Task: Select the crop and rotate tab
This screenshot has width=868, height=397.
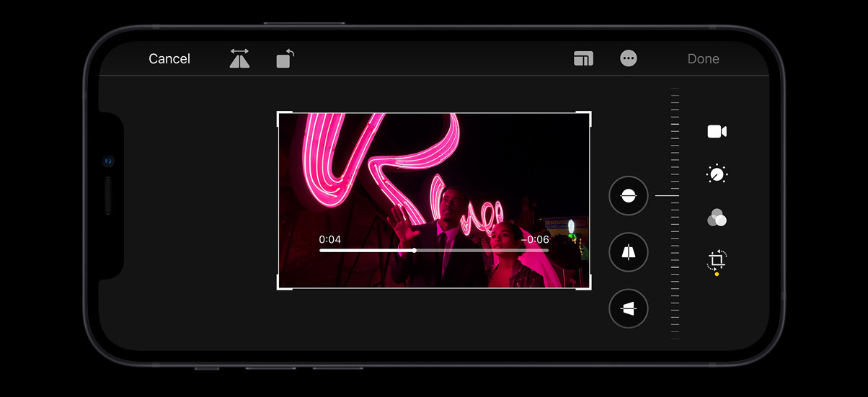Action: [x=717, y=261]
